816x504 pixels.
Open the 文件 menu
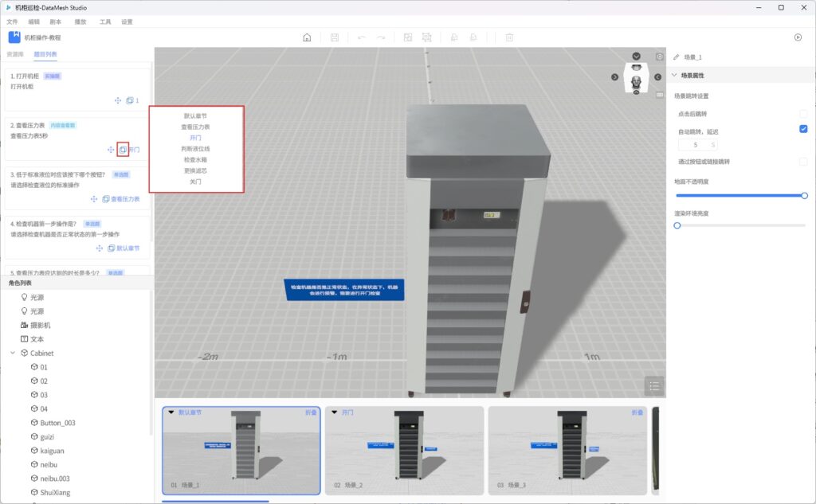12,21
